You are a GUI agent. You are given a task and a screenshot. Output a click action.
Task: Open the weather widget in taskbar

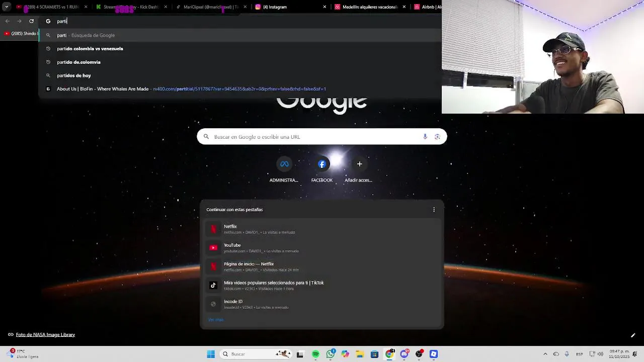23,354
